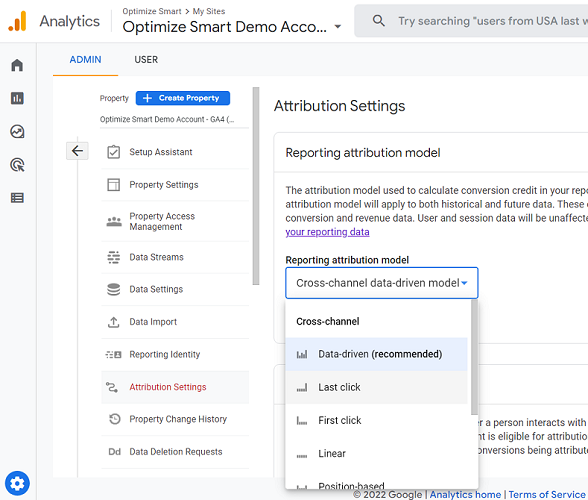Select the Last click option
Screen dimensions: 588x500
click(376, 387)
